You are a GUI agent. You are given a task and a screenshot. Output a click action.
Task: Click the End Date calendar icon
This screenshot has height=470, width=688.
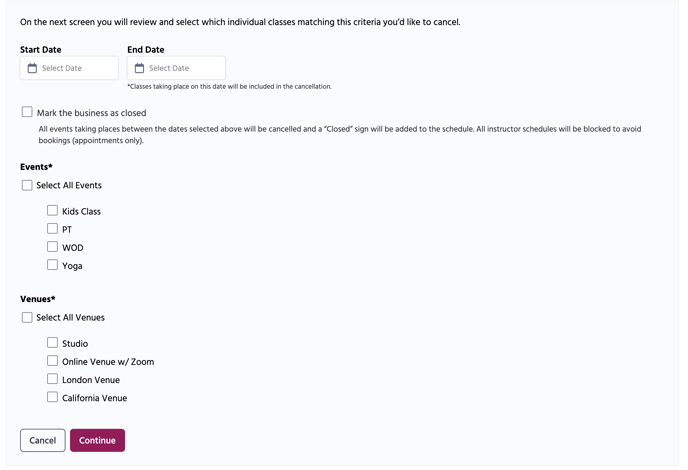pyautogui.click(x=139, y=68)
